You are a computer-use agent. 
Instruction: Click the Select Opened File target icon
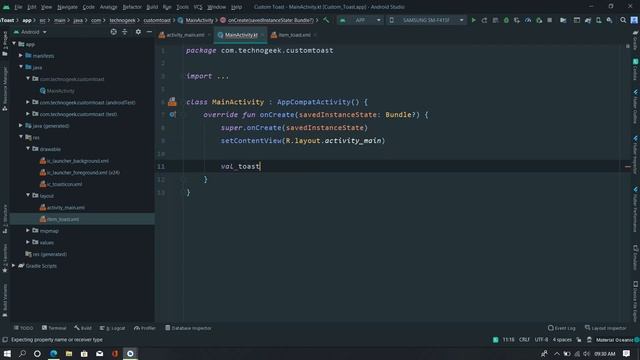click(x=113, y=32)
